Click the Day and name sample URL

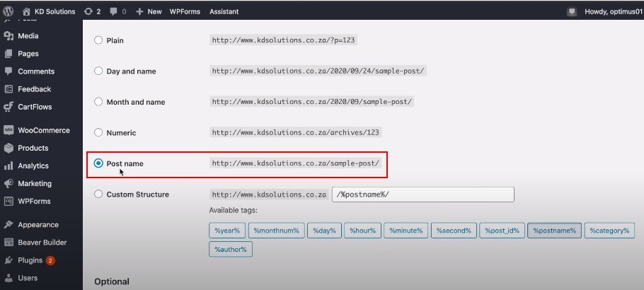[318, 71]
